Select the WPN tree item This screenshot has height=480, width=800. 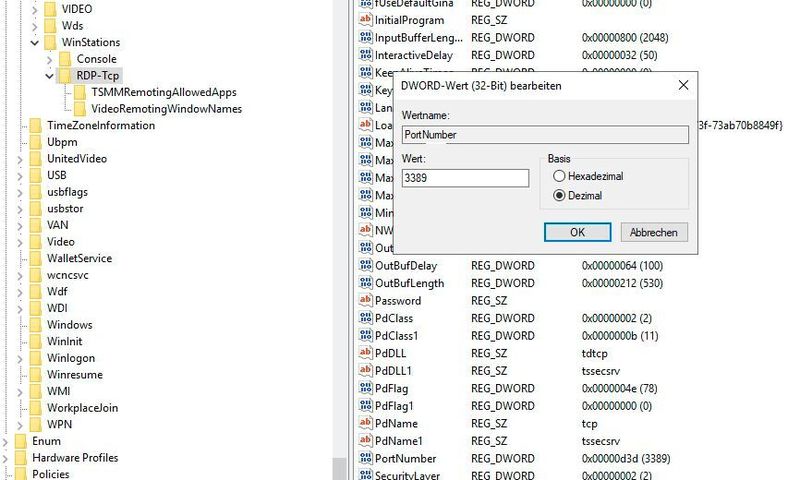60,424
